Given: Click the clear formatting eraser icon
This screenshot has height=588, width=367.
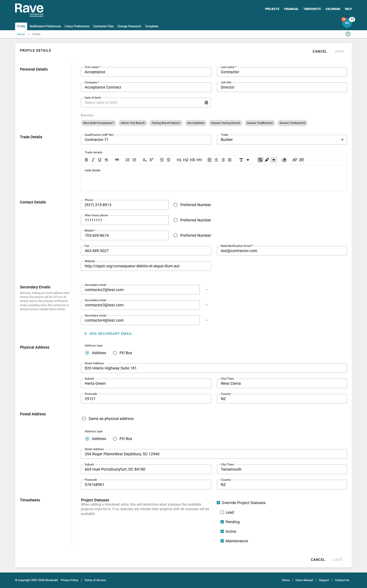Looking at the screenshot, I should (284, 160).
